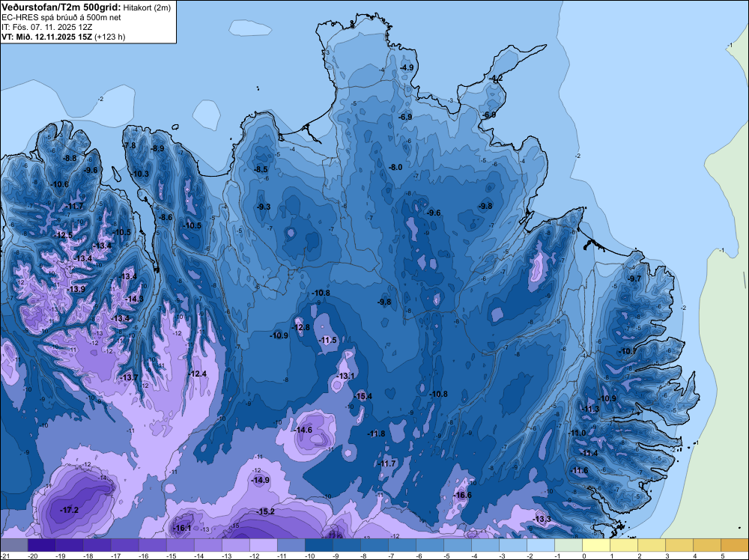Click the -15.4 temperature value
The width and height of the screenshot is (749, 560).
[363, 396]
